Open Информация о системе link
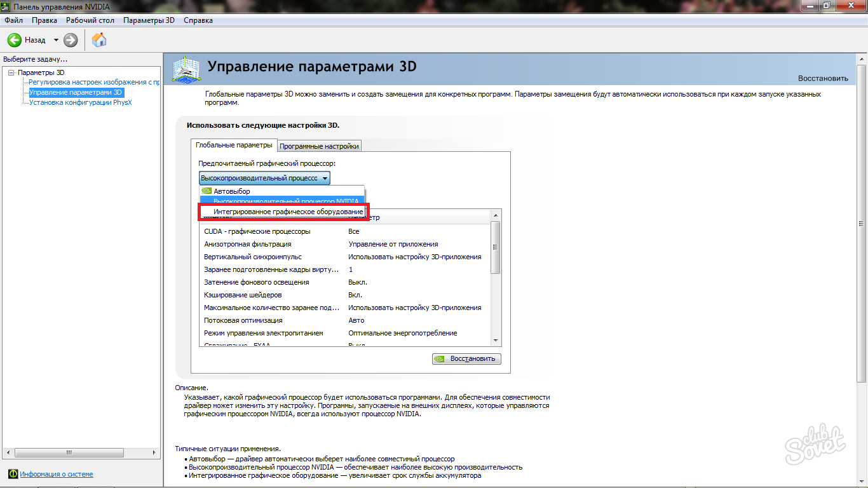Image resolution: width=868 pixels, height=488 pixels. click(56, 474)
